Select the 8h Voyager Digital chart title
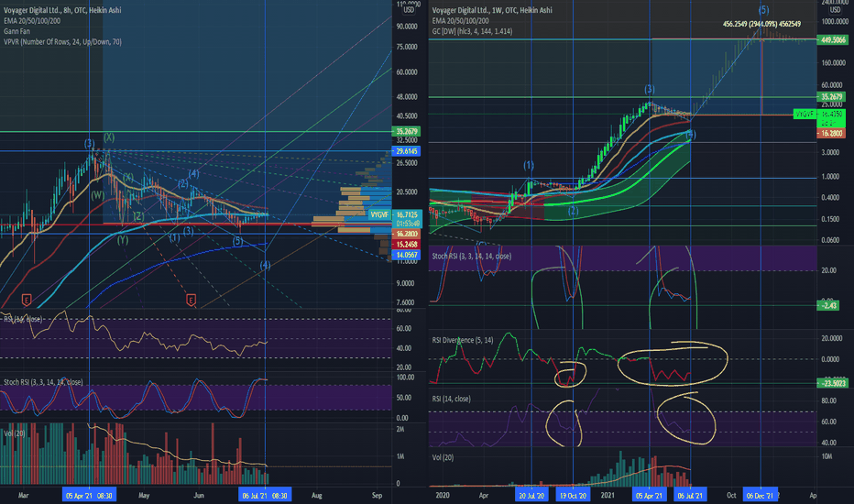The image size is (854, 504). 62,10
